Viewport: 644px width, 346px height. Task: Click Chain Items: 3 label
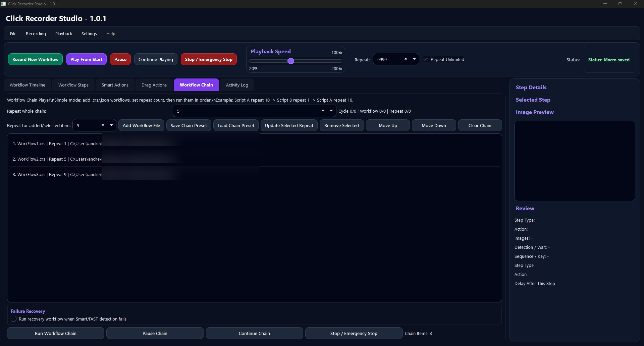click(x=418, y=333)
